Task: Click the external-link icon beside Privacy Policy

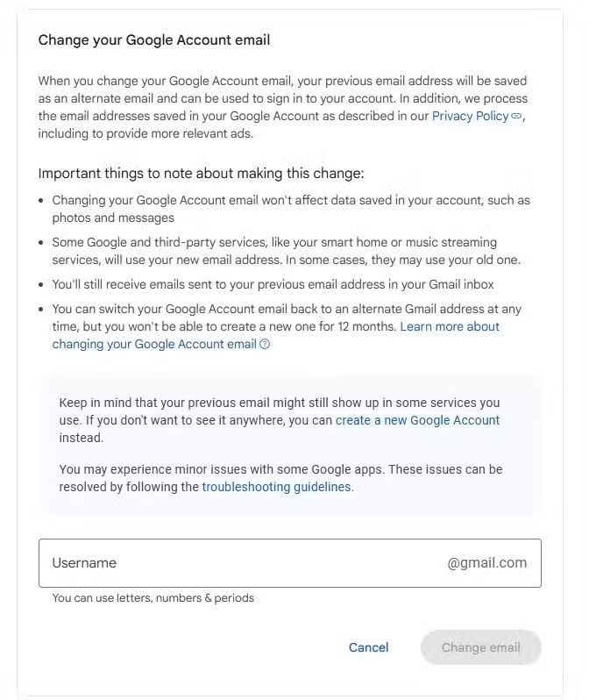Action: pos(517,116)
